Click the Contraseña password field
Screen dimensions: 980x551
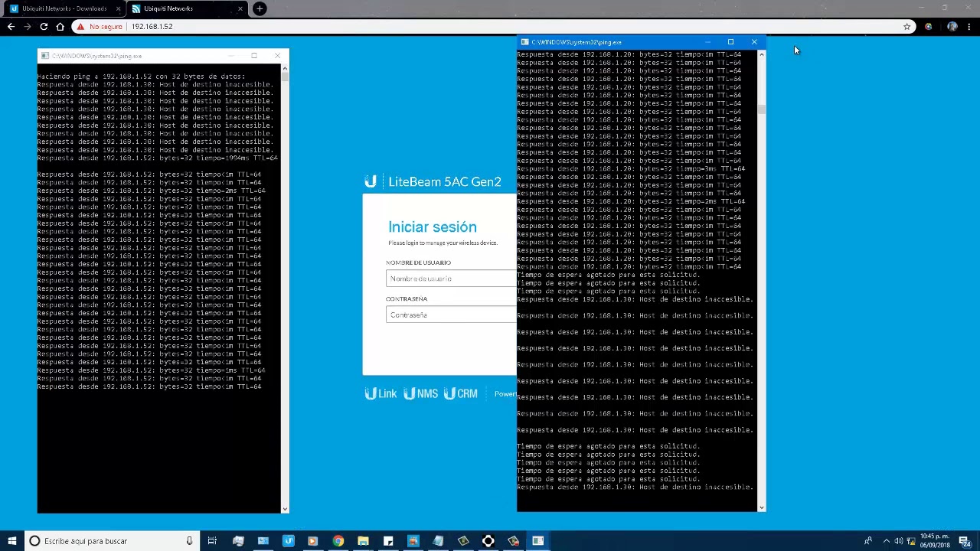(451, 315)
